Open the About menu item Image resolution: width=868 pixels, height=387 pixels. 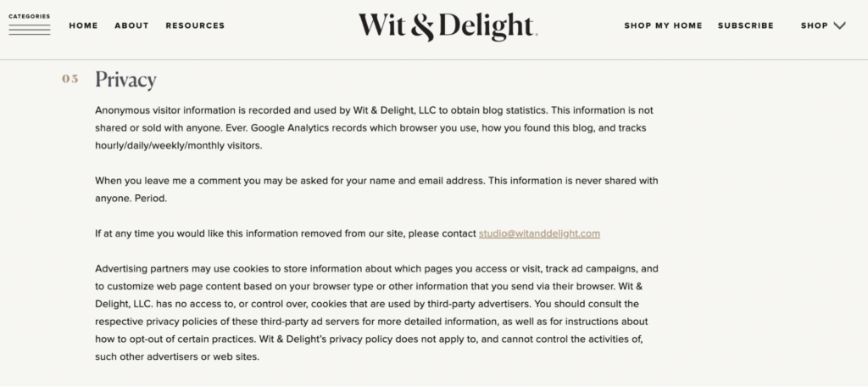pos(131,25)
